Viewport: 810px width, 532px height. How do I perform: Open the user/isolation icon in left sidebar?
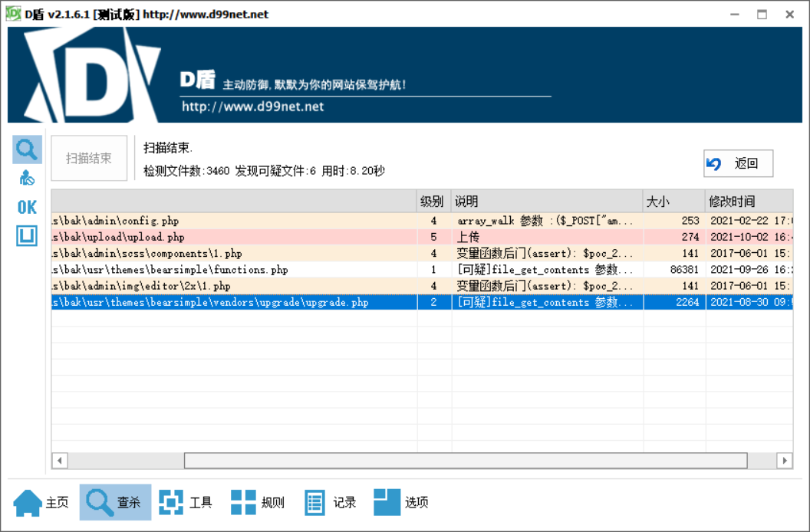(x=27, y=178)
